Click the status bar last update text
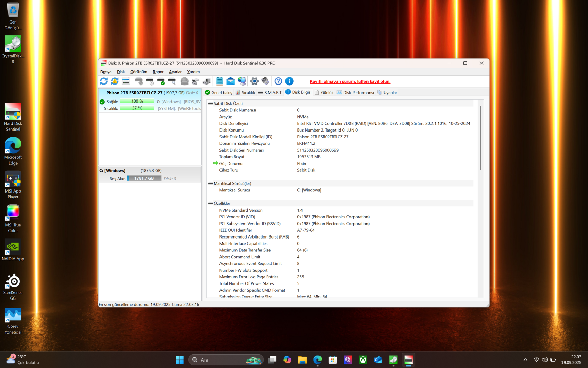The width and height of the screenshot is (588, 368). [149, 304]
